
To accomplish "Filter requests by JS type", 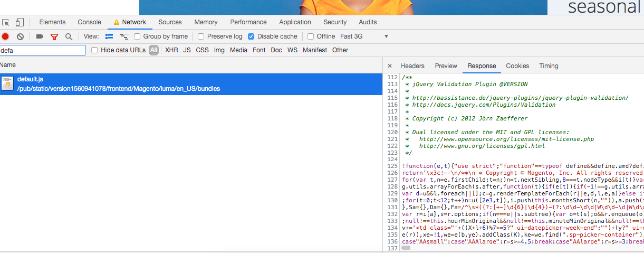I will pos(187,50).
